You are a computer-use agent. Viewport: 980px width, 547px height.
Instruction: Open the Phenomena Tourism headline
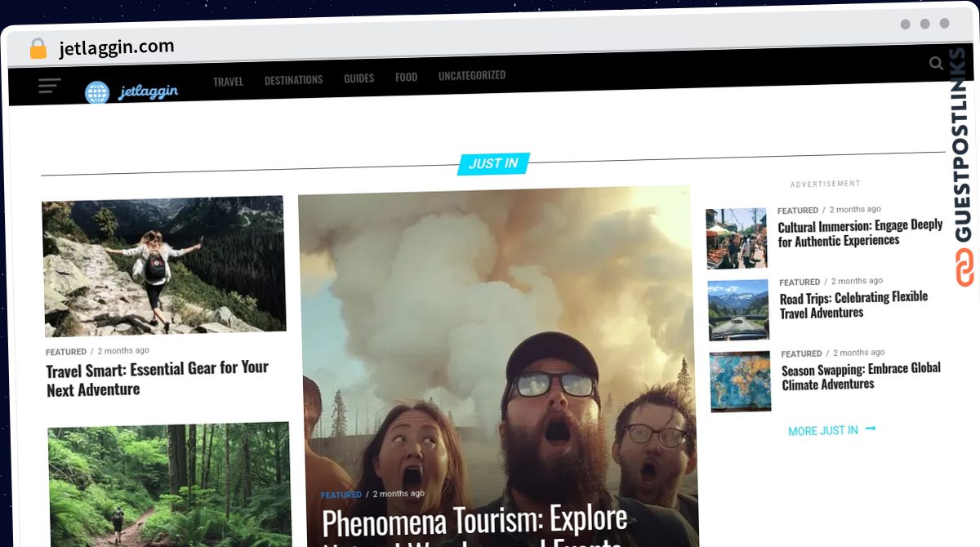pyautogui.click(x=475, y=527)
